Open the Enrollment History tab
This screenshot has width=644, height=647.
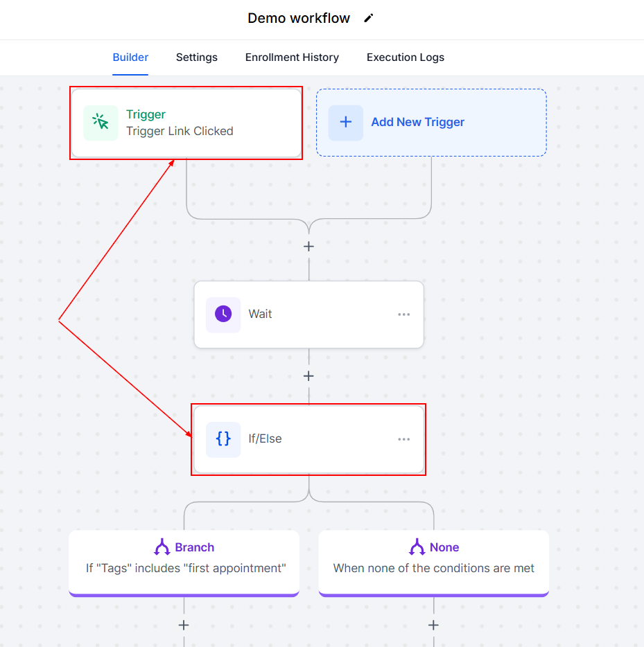point(292,57)
